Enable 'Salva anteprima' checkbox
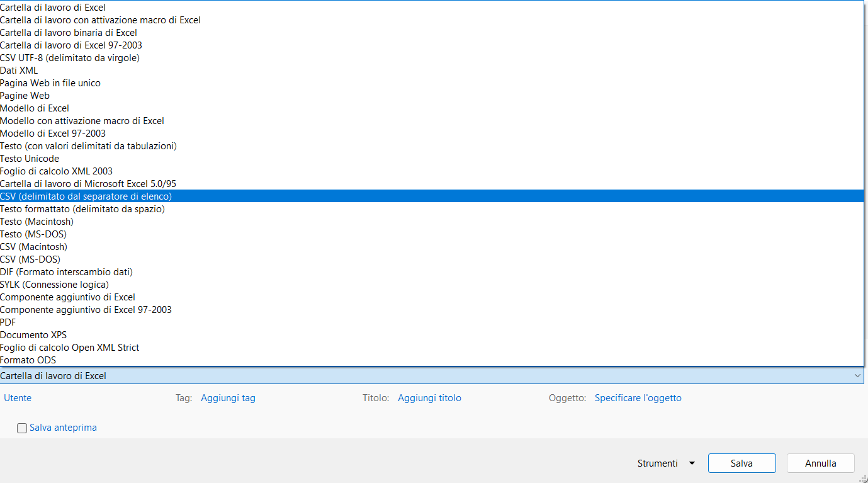 click(22, 428)
